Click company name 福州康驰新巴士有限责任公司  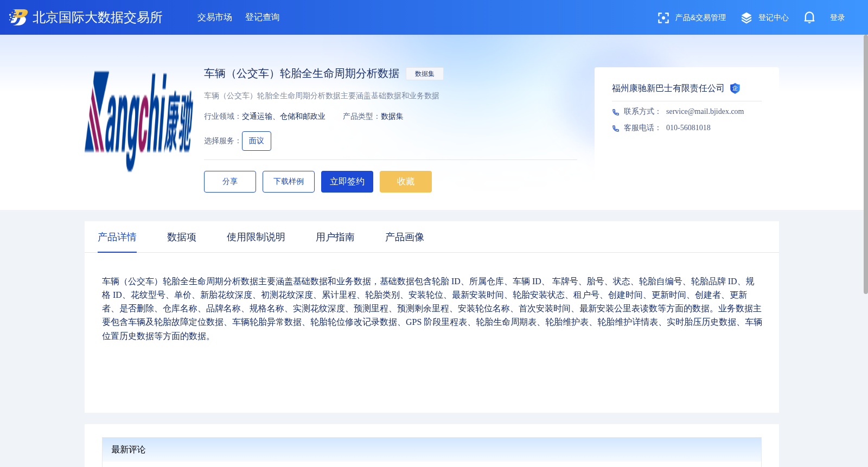668,88
